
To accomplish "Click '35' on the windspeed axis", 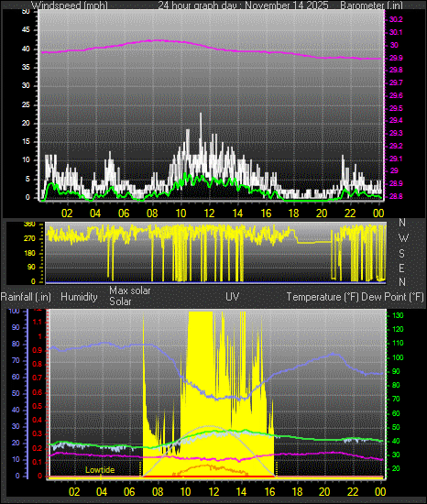I will pyautogui.click(x=26, y=67).
